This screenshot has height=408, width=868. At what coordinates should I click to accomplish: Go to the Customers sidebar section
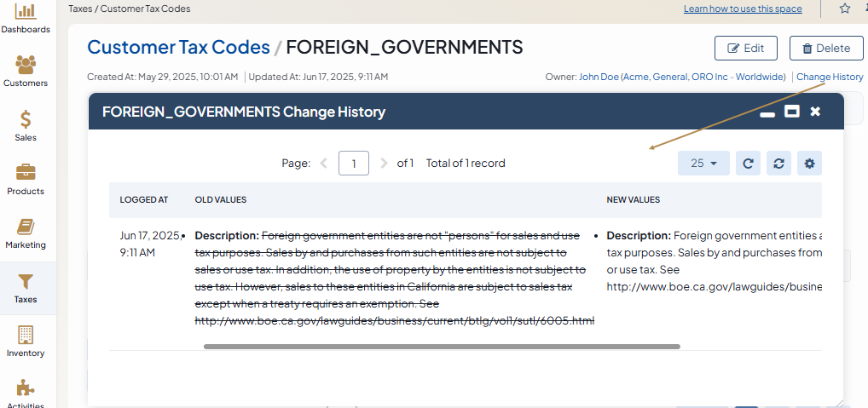26,71
